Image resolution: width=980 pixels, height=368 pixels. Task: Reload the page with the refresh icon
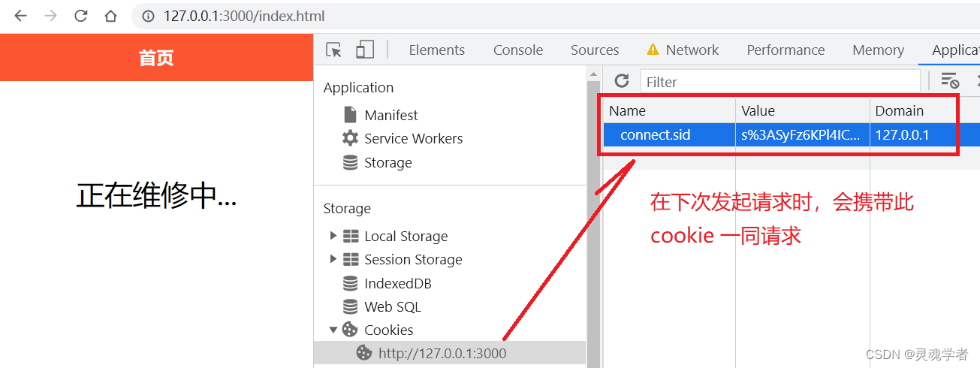(80, 16)
